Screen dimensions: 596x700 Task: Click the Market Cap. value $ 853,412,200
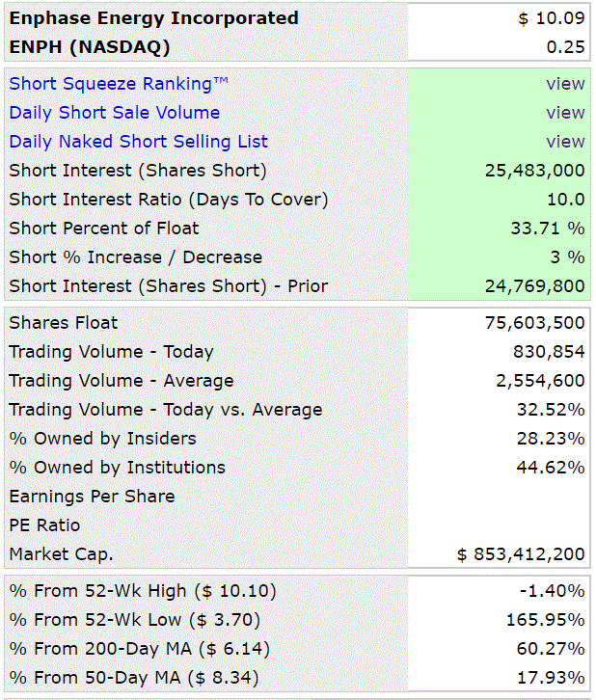pos(521,554)
